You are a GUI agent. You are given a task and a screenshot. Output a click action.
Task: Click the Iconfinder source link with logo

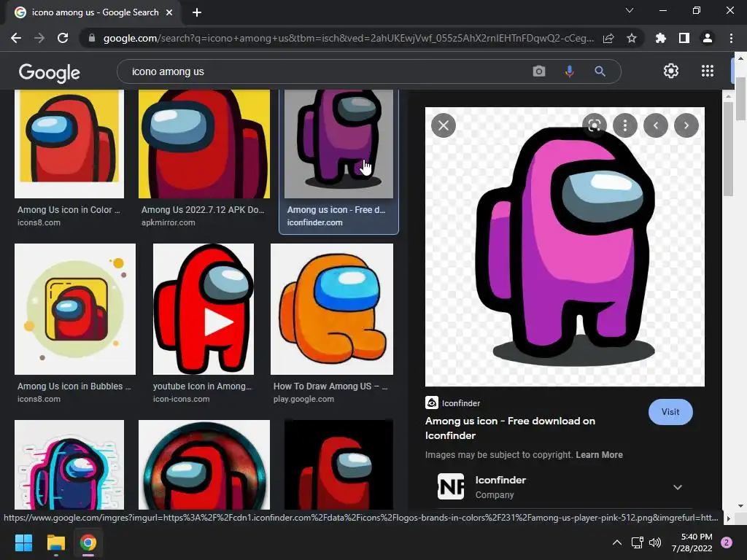coord(452,402)
